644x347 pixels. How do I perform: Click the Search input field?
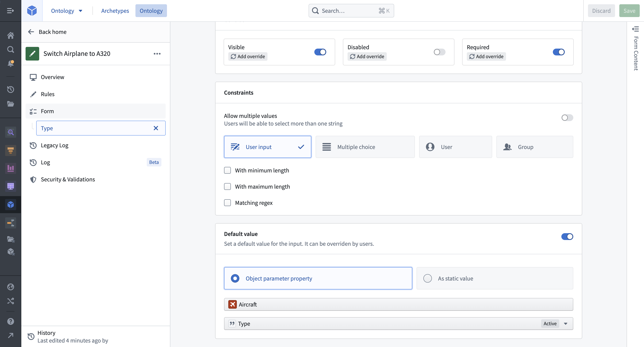click(x=351, y=10)
